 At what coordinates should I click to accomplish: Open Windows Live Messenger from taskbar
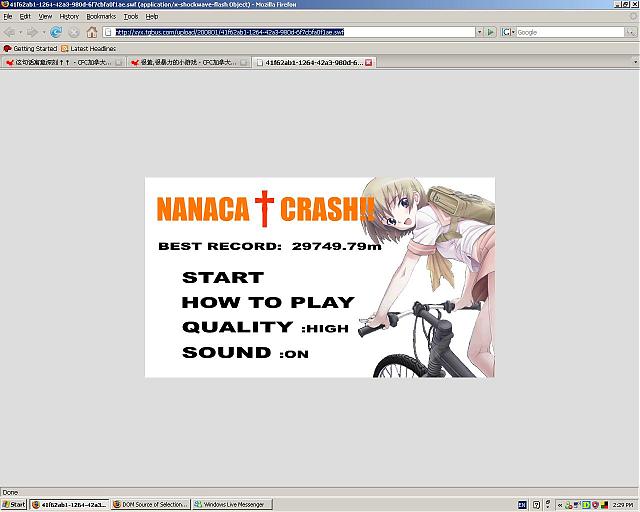coord(233,505)
